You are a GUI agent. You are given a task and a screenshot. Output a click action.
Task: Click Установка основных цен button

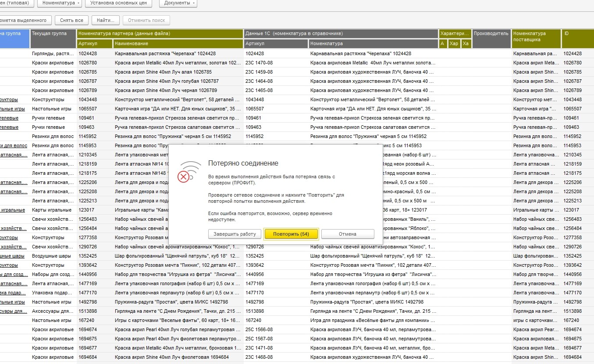[118, 3]
